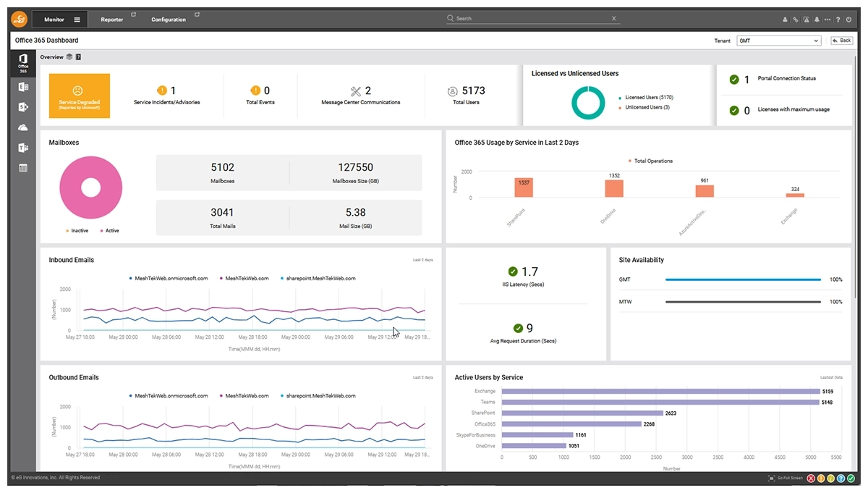868x493 pixels.
Task: Toggle the Inactive mailboxes legend
Action: click(77, 231)
